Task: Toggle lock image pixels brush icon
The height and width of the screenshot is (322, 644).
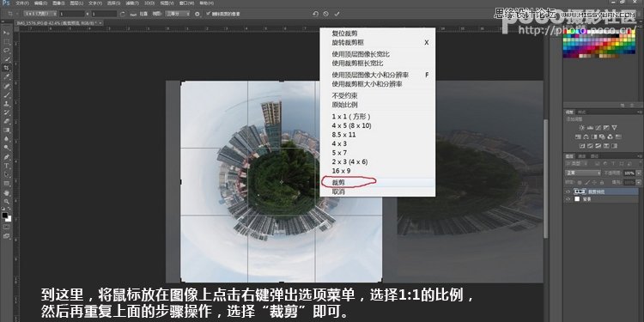Action: [x=587, y=182]
